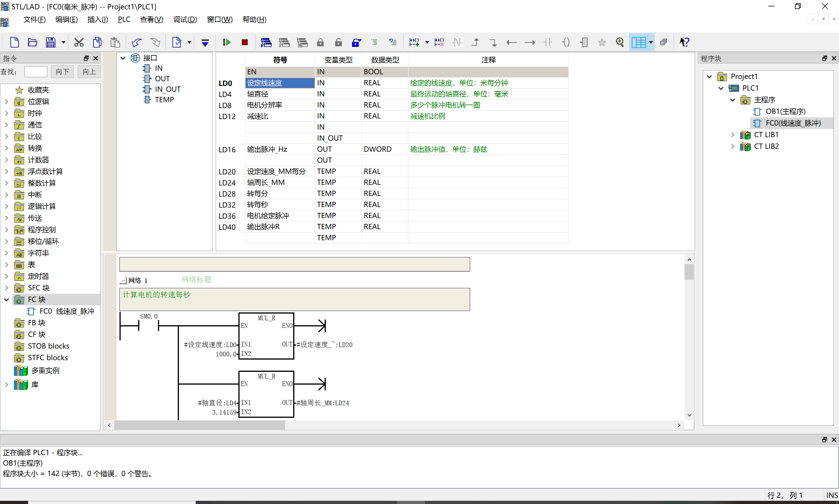Image resolution: width=839 pixels, height=504 pixels.
Task: Click the 向下 search button
Action: click(63, 72)
